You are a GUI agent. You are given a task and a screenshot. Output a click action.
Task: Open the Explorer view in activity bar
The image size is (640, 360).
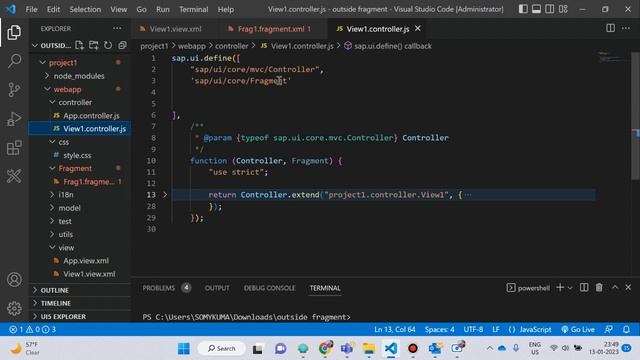[x=14, y=32]
